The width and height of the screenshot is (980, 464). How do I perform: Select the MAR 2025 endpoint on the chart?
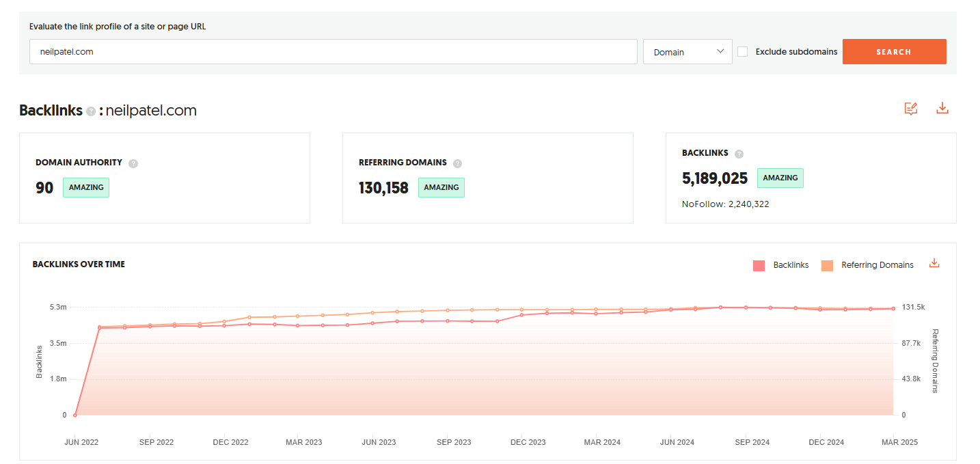(x=893, y=308)
